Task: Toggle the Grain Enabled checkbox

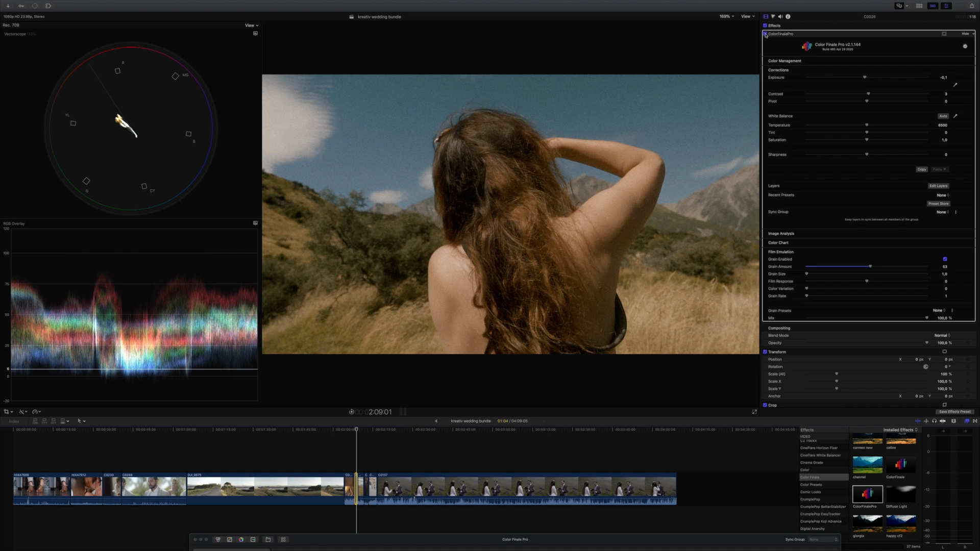Action: pyautogui.click(x=945, y=259)
